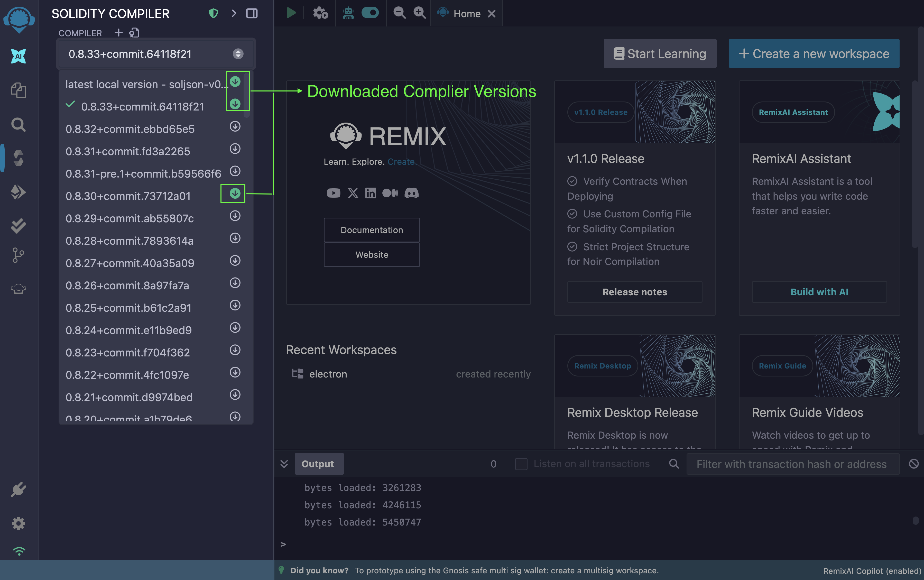Download compiler 0.8.21+commit.d9974bed via its icon
This screenshot has width=924, height=580.
(235, 394)
